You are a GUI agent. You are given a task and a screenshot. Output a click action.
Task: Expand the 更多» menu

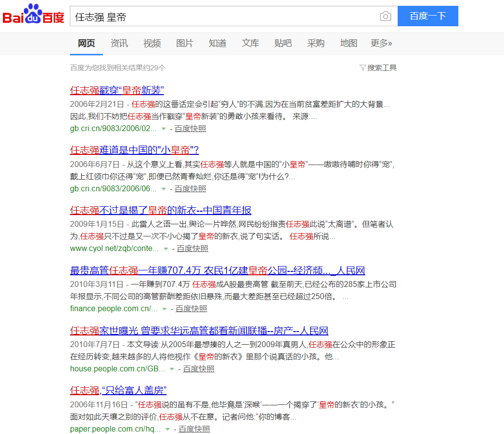pos(381,43)
